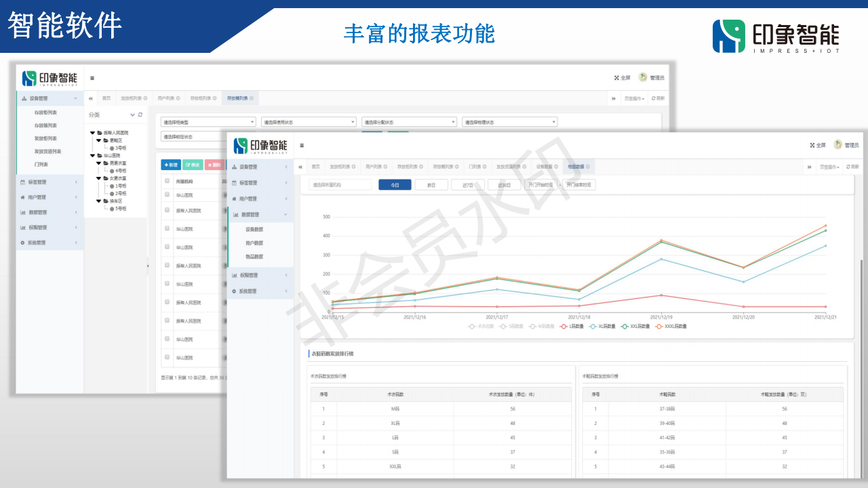The image size is (868, 488).
Task: Open 用户数据 in front window sidebar
Action: (x=254, y=243)
